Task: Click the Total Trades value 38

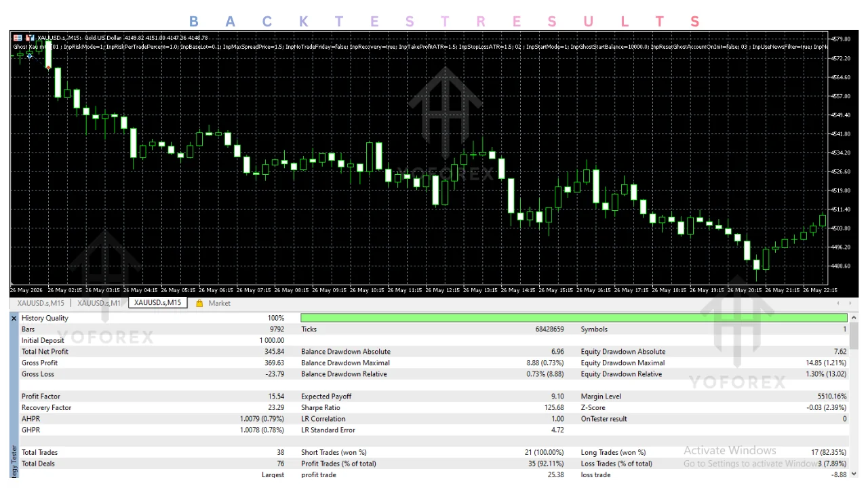Action: tap(280, 452)
